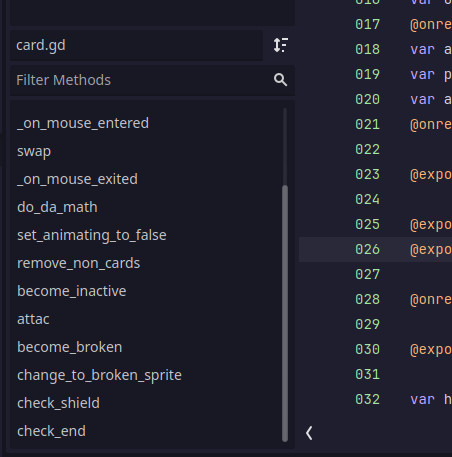This screenshot has height=457, width=452.
Task: Select the attac method
Action: (33, 319)
